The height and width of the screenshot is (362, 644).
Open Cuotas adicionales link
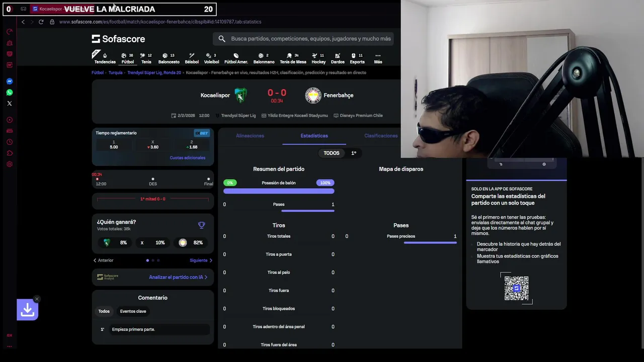(188, 158)
